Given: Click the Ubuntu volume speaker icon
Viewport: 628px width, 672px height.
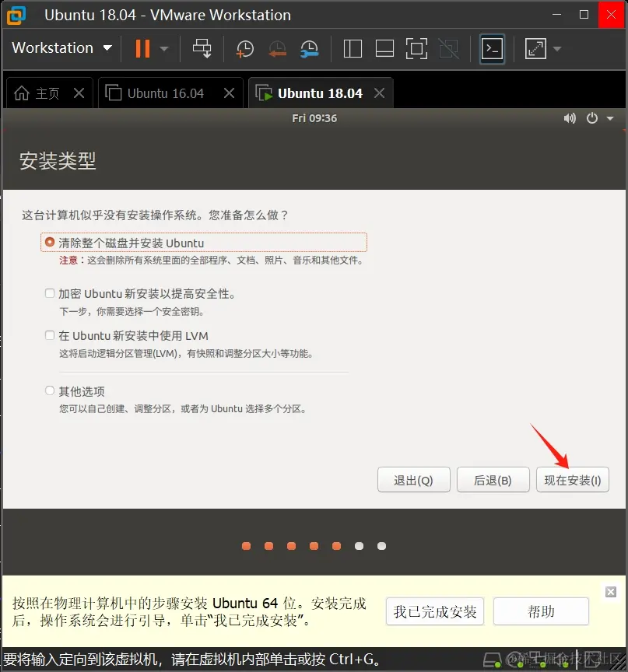Looking at the screenshot, I should click(570, 118).
